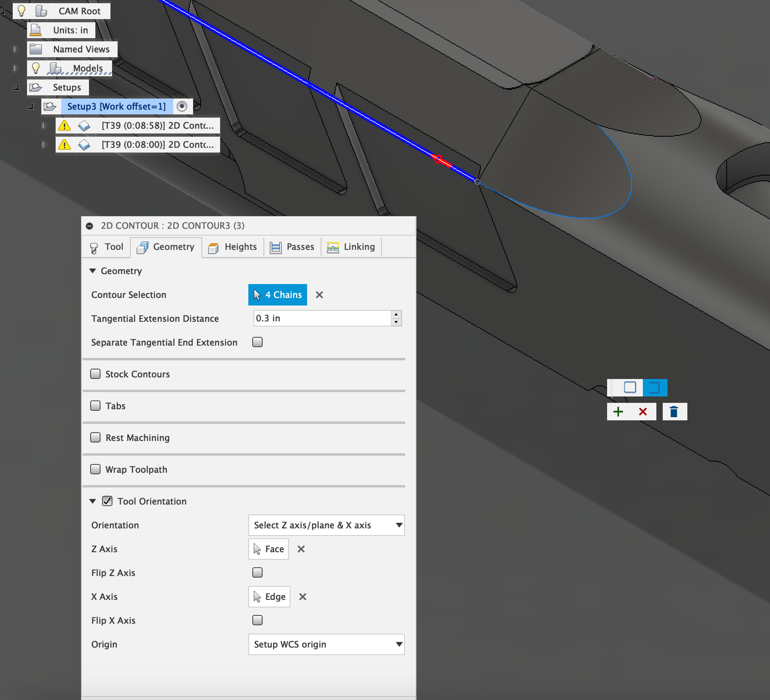The height and width of the screenshot is (700, 770).
Task: Click the ruler icon next to Units: in
Action: (36, 30)
